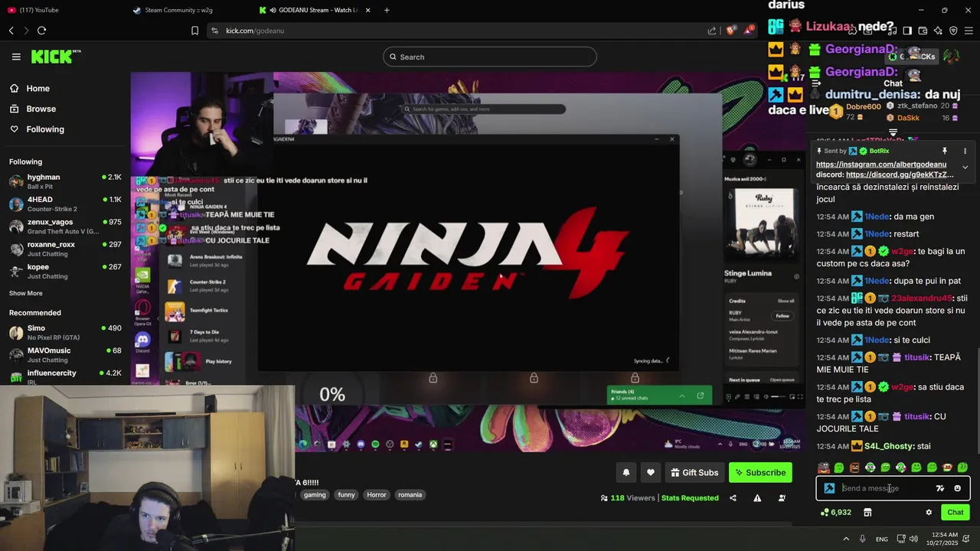Toggle the browser sidebar panel icon
The width and height of the screenshot is (980, 551).
[907, 31]
